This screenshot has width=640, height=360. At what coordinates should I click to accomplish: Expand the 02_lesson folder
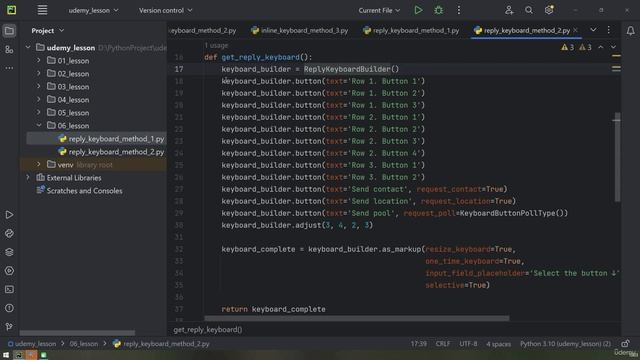point(39,74)
